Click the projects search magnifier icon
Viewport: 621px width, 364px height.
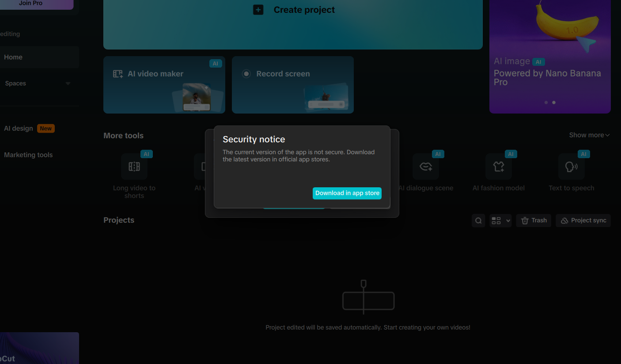coord(478,220)
